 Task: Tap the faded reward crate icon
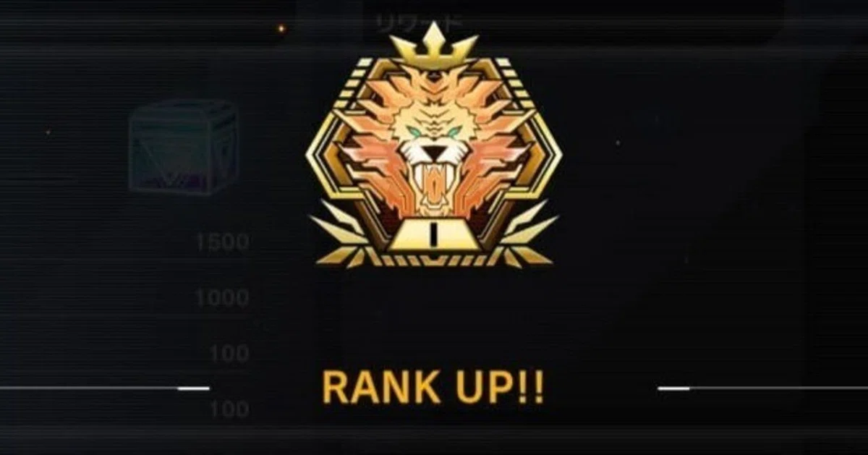(x=184, y=148)
